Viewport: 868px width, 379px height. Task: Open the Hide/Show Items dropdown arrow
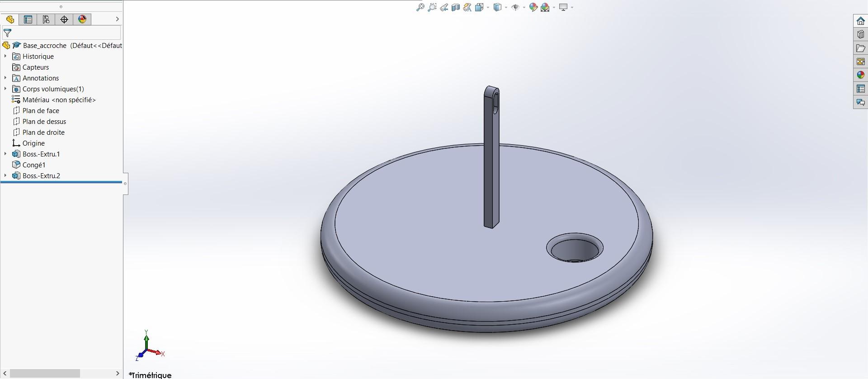click(x=524, y=7)
